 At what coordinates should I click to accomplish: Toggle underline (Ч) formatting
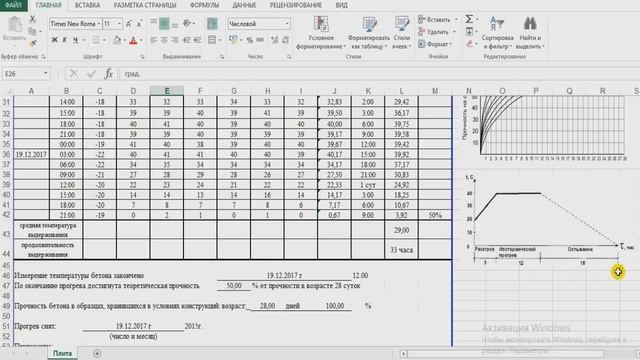pos(76,40)
